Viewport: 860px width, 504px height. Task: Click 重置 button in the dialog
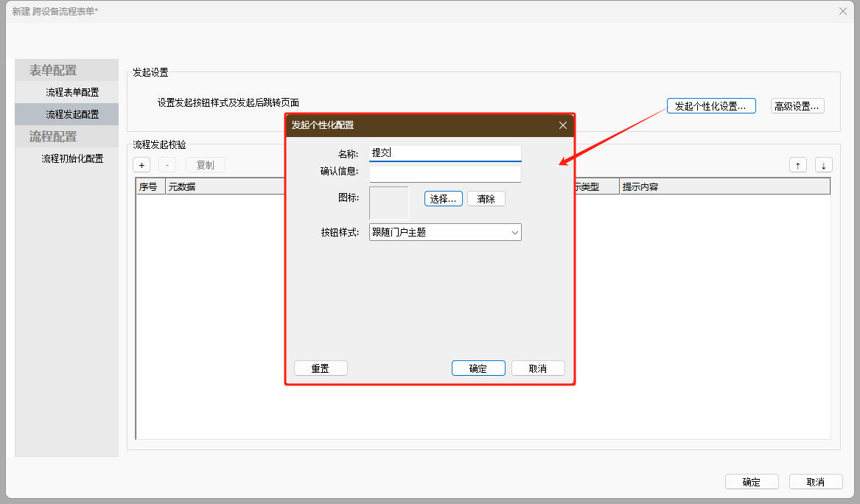point(321,368)
